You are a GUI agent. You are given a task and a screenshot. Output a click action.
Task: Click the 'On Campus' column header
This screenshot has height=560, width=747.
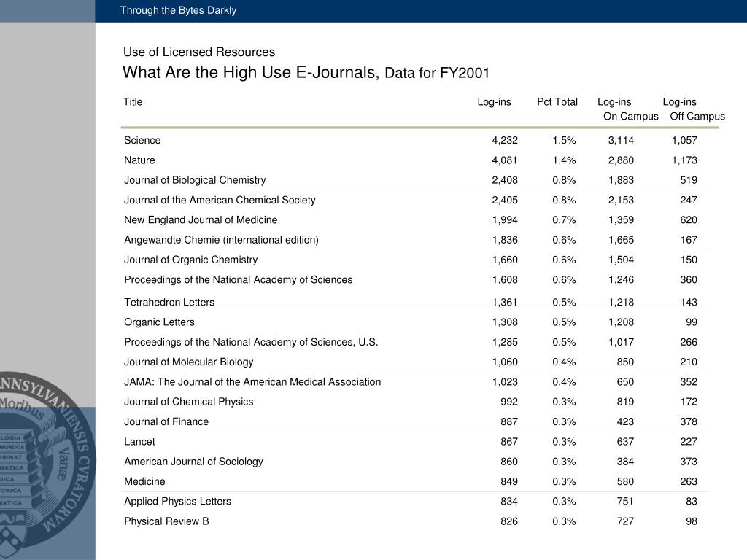tap(631, 116)
